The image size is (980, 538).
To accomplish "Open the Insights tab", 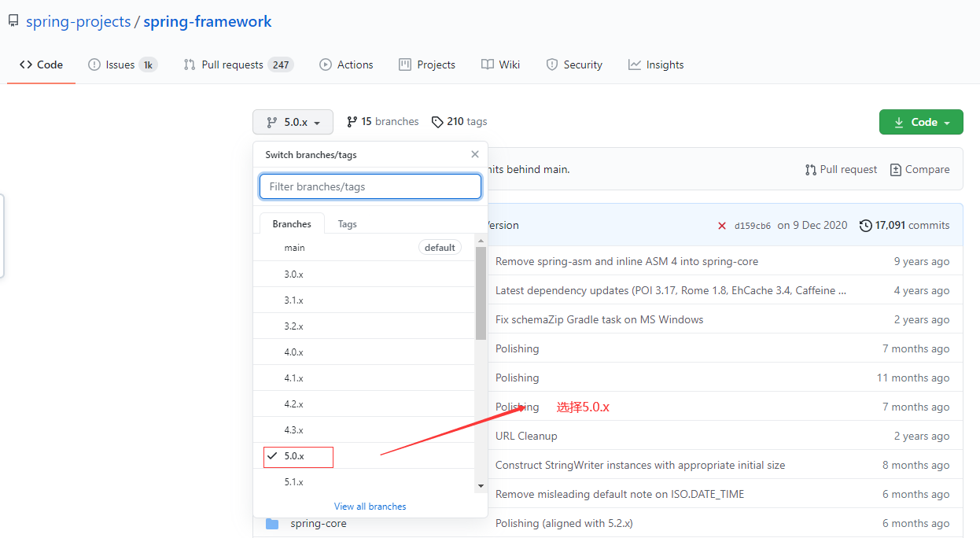I will (656, 64).
